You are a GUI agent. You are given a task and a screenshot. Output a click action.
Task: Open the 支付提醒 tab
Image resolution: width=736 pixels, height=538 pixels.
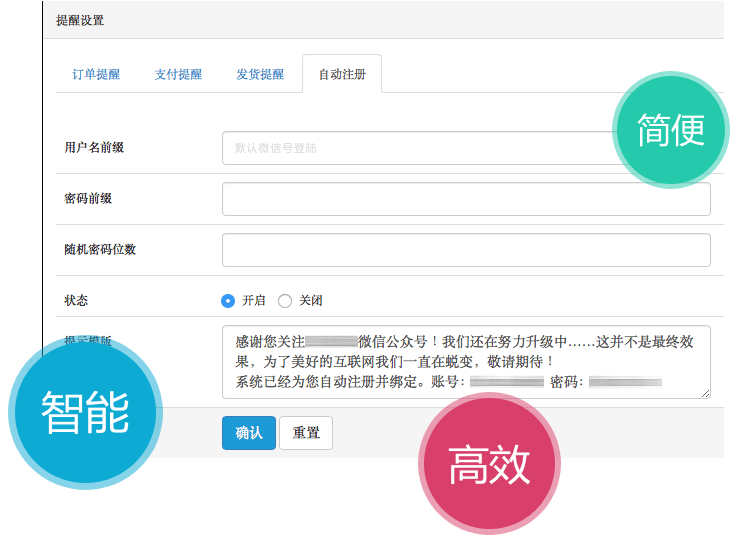pyautogui.click(x=178, y=75)
